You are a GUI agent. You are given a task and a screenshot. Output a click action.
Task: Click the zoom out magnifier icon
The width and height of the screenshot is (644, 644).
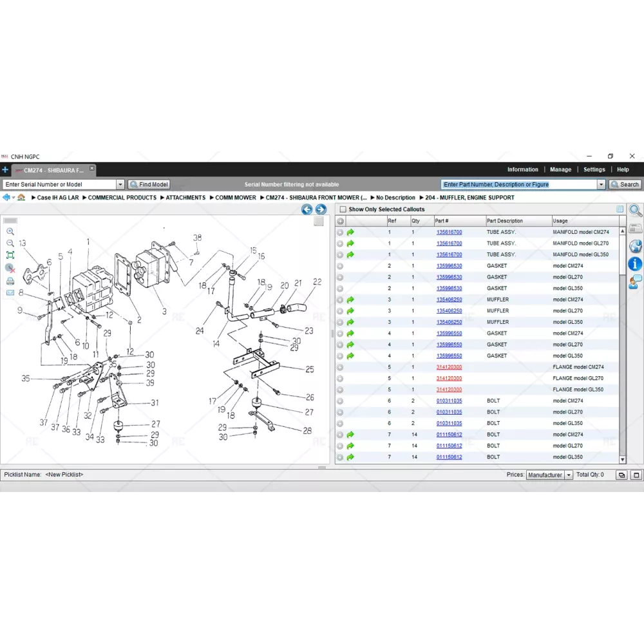tap(10, 243)
